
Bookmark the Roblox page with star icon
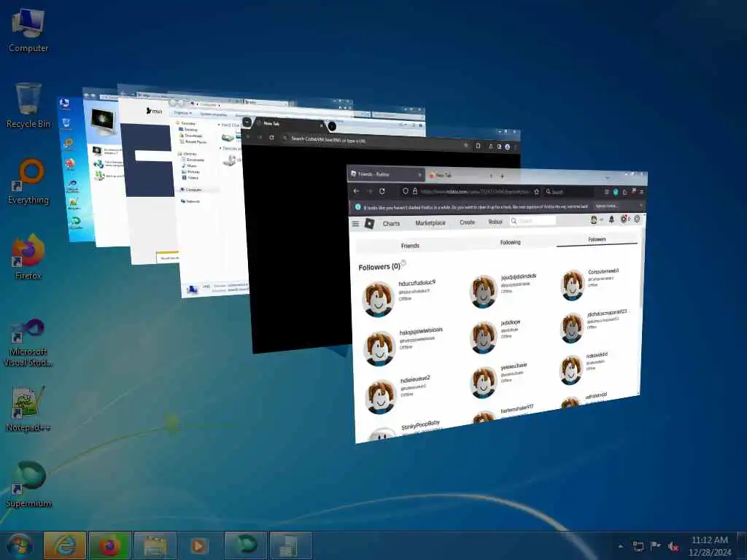[x=536, y=192]
